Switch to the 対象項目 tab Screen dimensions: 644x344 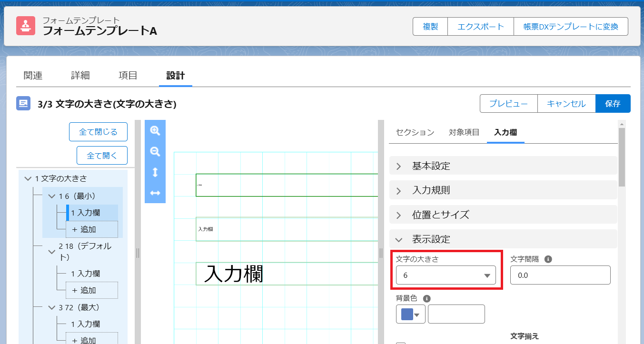click(x=464, y=132)
